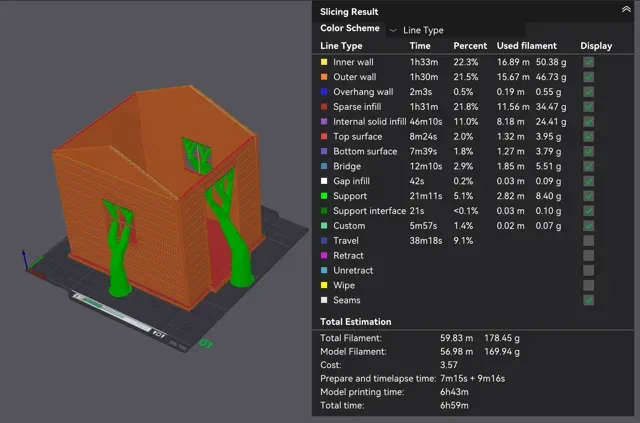640x423 pixels.
Task: Enable Wipe display checkbox
Action: pos(588,285)
